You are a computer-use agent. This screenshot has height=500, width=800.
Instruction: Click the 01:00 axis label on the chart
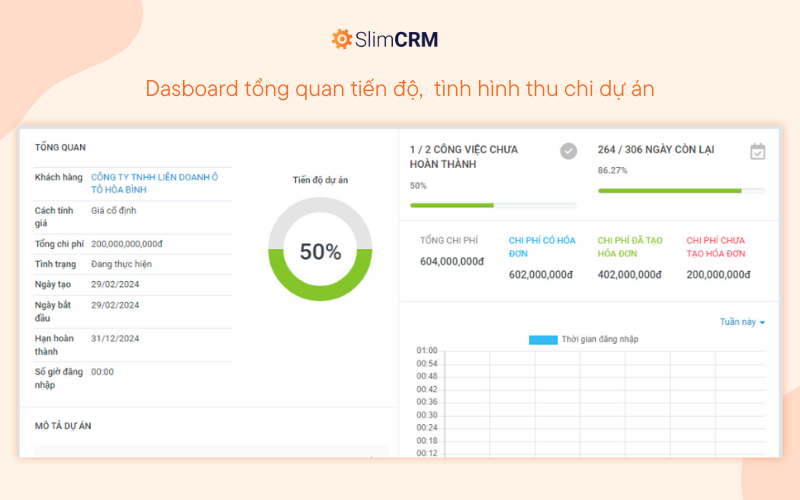tap(427, 351)
